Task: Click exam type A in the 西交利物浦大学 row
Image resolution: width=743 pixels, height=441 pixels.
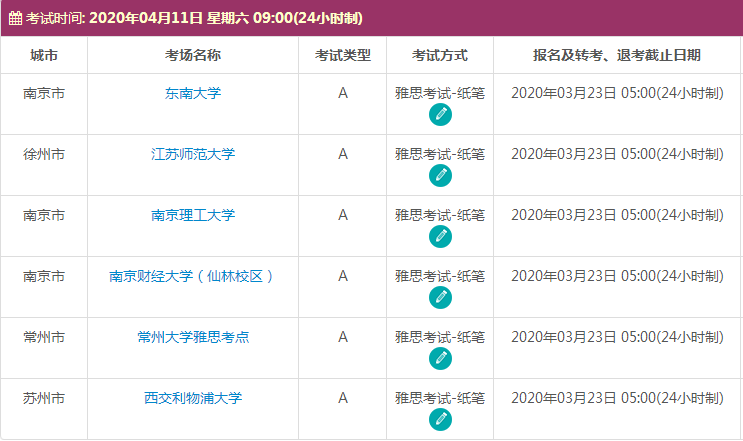Action: pos(343,398)
